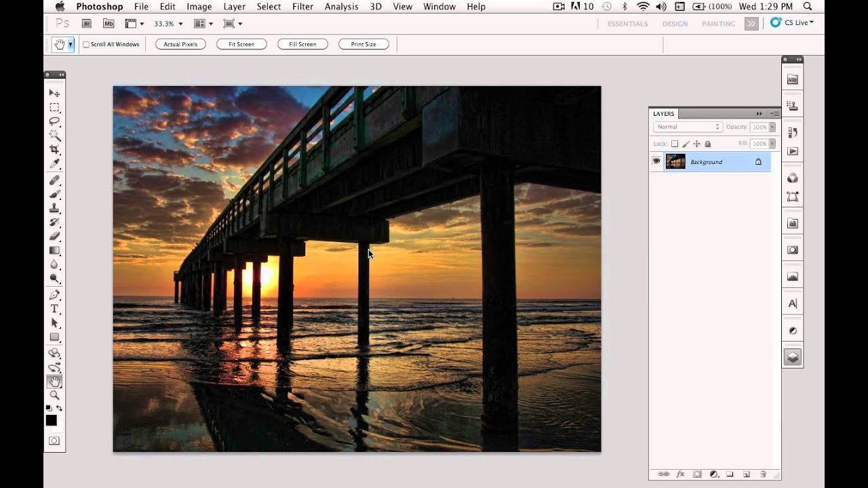Select the 3D Camera Rotate tool

click(54, 367)
